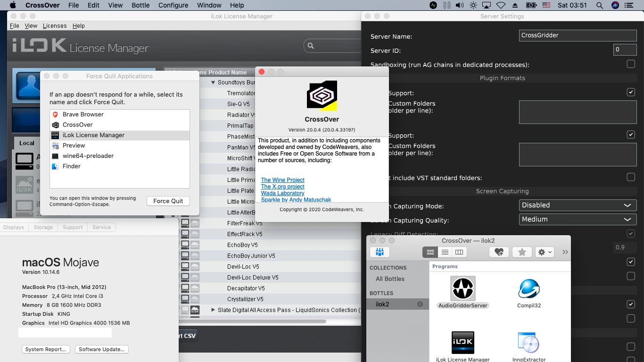Viewport: 644px width, 362px height.
Task: Select the InnoExtractor program icon
Action: 529,343
